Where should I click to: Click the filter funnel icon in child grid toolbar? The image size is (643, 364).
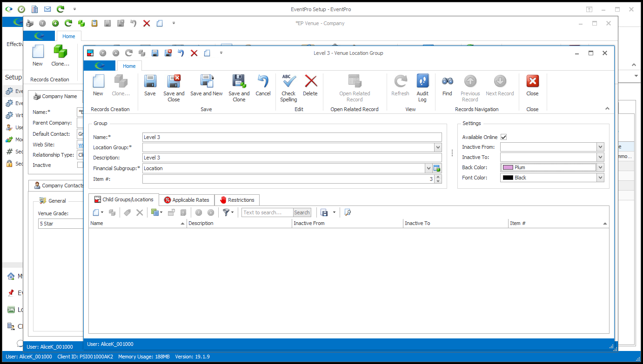click(227, 212)
